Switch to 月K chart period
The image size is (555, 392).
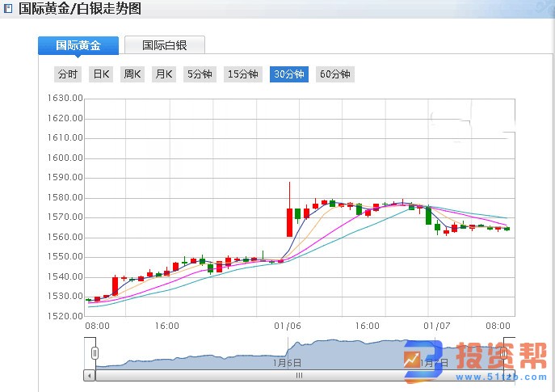tap(164, 74)
